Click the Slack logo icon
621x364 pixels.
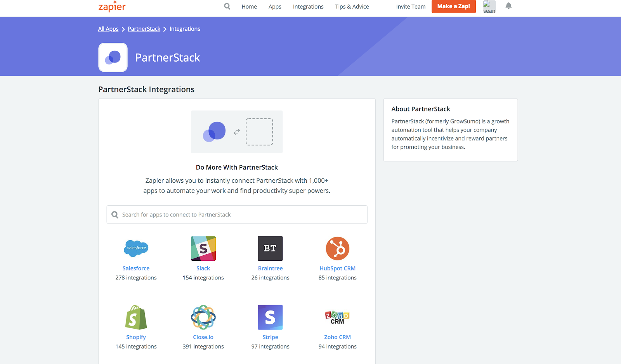[x=203, y=248]
